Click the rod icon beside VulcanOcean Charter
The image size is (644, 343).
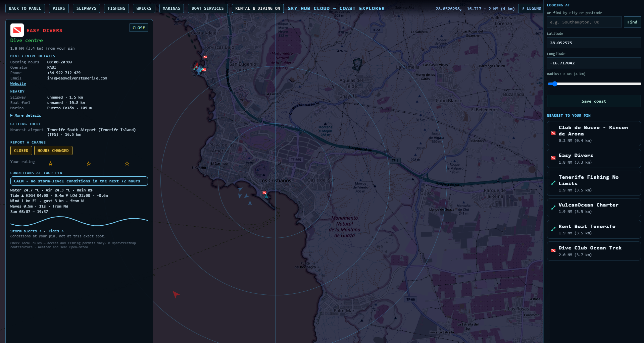553,208
